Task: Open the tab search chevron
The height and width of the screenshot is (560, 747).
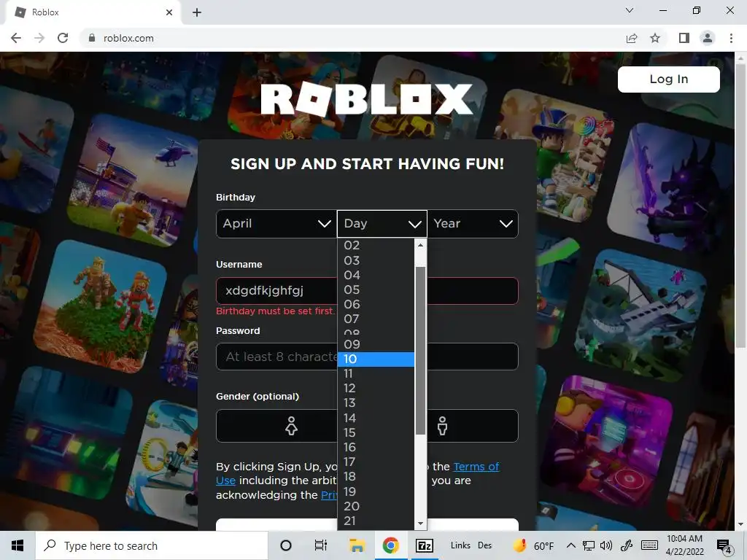Action: (630, 10)
